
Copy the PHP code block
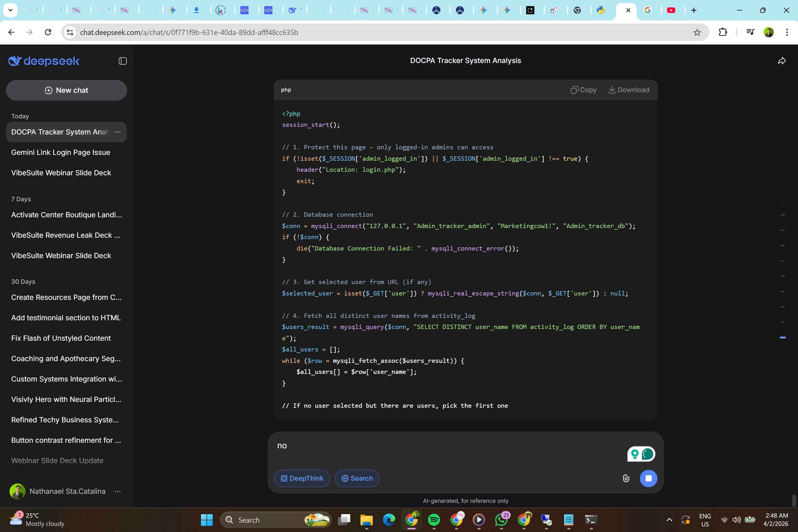tap(584, 90)
